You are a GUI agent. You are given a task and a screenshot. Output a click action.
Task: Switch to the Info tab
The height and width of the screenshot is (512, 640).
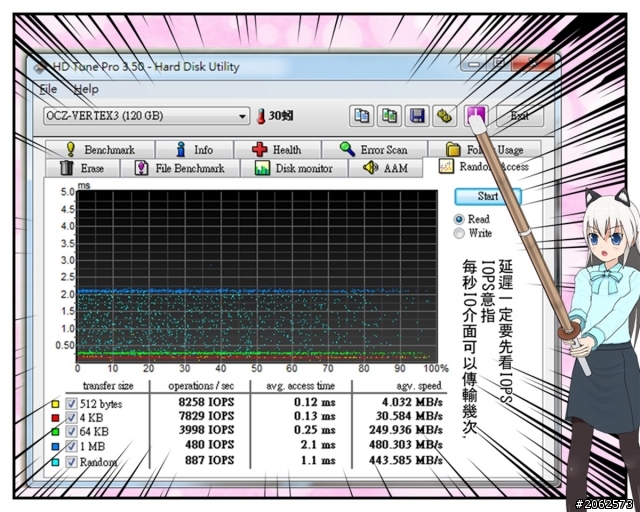tap(194, 149)
